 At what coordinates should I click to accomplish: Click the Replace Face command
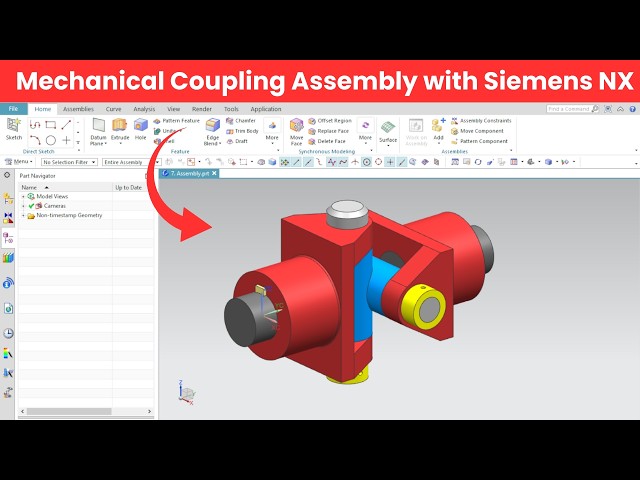(x=329, y=131)
